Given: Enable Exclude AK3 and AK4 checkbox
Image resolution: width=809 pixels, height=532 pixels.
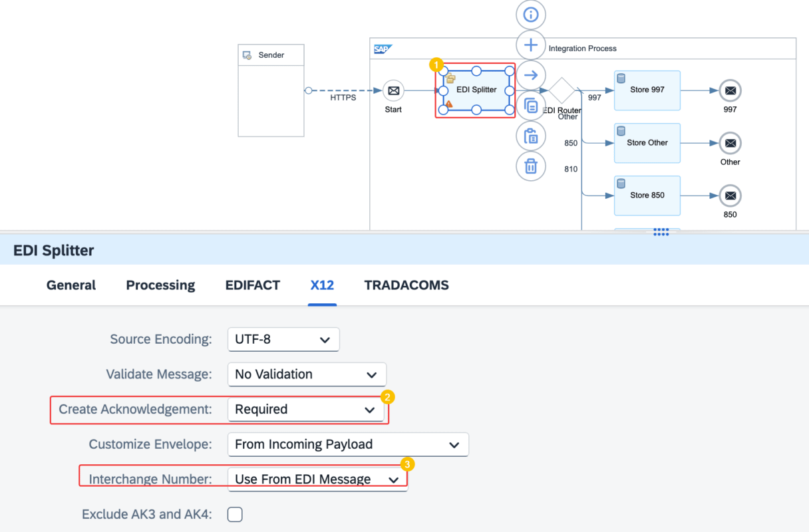Looking at the screenshot, I should [x=235, y=514].
